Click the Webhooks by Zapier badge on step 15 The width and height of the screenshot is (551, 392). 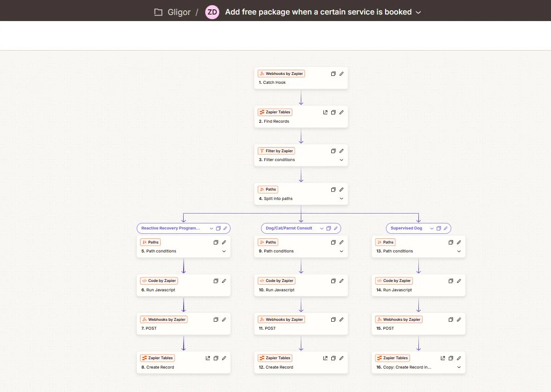tap(399, 319)
